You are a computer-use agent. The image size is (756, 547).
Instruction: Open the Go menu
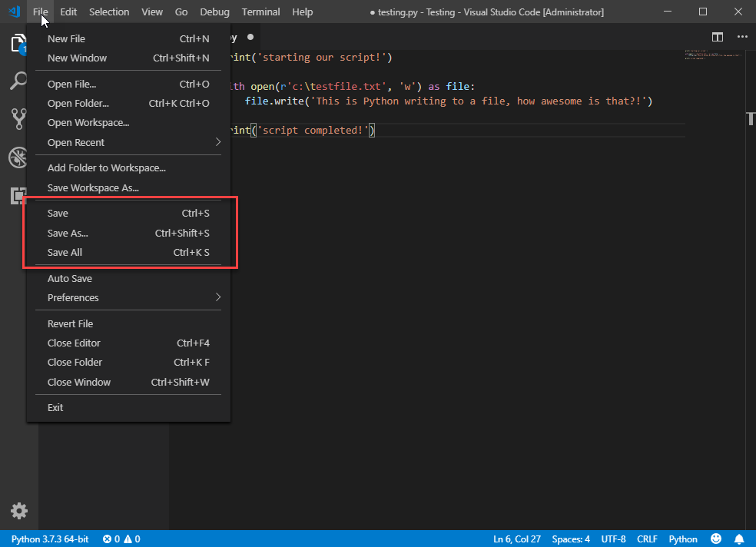tap(181, 12)
